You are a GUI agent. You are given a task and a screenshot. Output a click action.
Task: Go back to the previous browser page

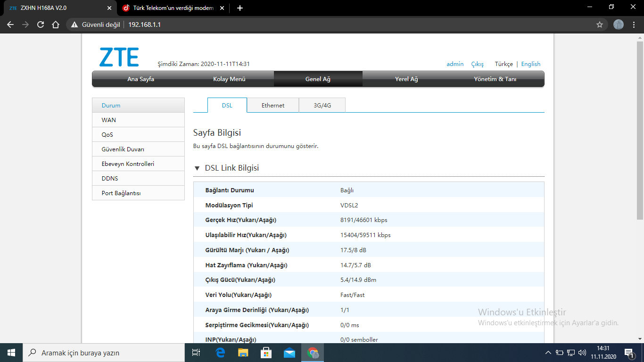point(10,25)
